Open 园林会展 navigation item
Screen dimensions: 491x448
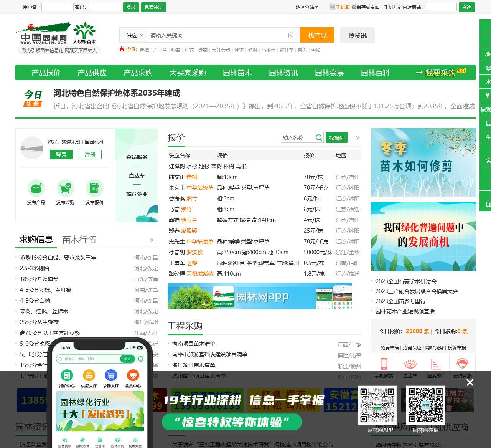[330, 73]
